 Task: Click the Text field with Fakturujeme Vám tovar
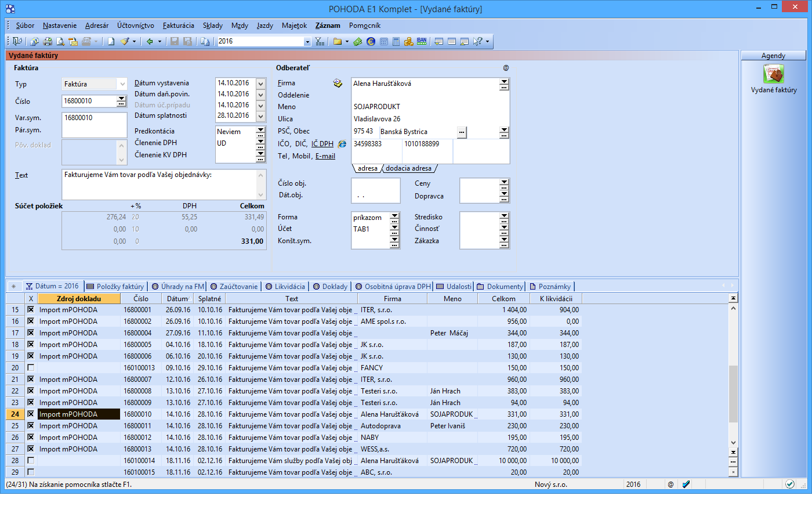(164, 185)
